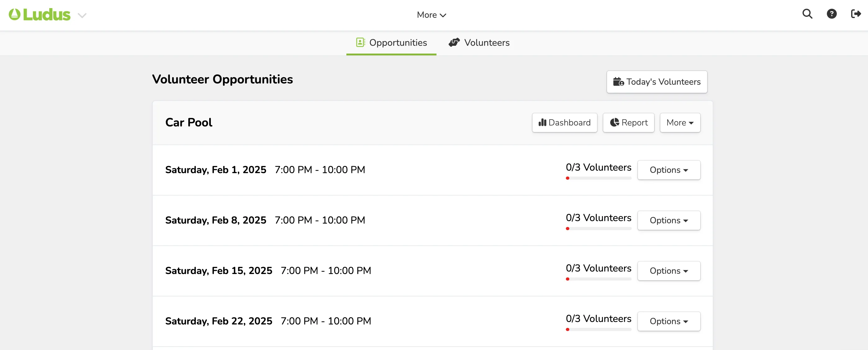
Task: Select the 'Saturday, Feb 1, 2025' date text
Action: [x=216, y=170]
